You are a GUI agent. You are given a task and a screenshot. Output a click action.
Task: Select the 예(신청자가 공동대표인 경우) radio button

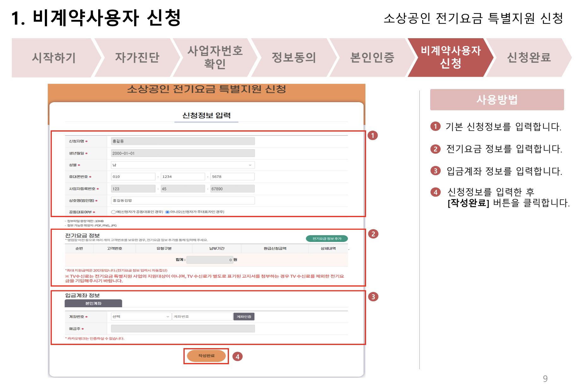[x=113, y=212]
